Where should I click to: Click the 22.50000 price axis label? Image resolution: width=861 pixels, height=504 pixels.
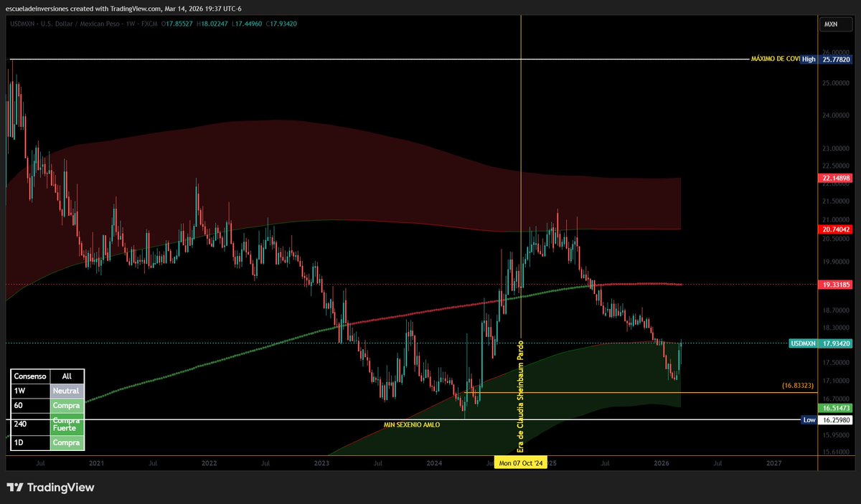pyautogui.click(x=837, y=166)
